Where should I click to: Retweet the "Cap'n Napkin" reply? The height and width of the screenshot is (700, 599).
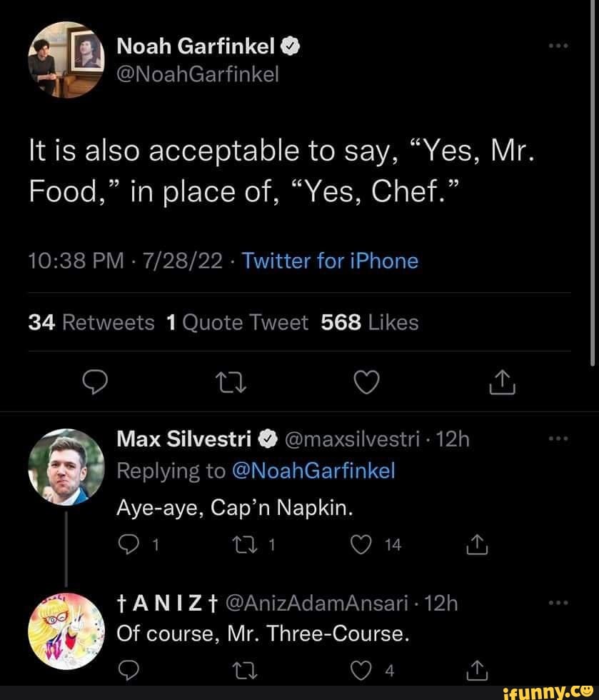pyautogui.click(x=246, y=544)
